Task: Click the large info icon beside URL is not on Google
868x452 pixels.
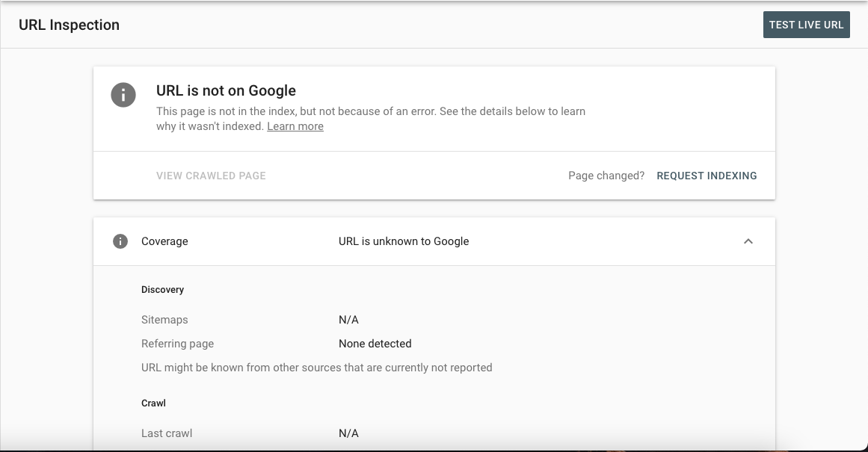Action: coord(123,95)
